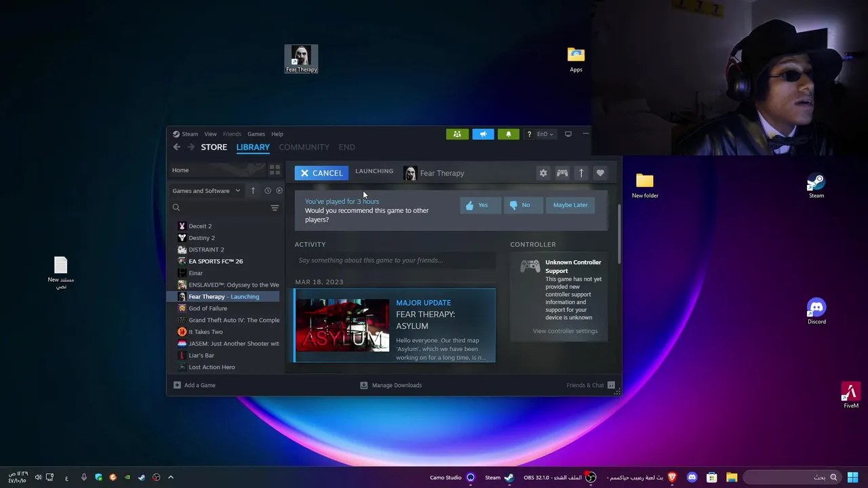Toggle library sort order arrow
868x488 pixels.
253,191
